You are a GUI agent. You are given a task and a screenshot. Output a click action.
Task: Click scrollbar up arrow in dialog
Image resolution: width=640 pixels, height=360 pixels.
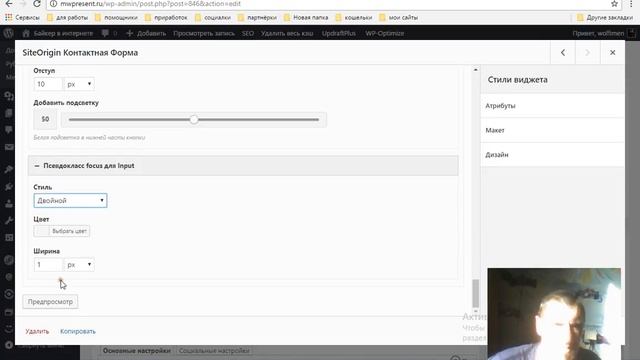click(476, 70)
